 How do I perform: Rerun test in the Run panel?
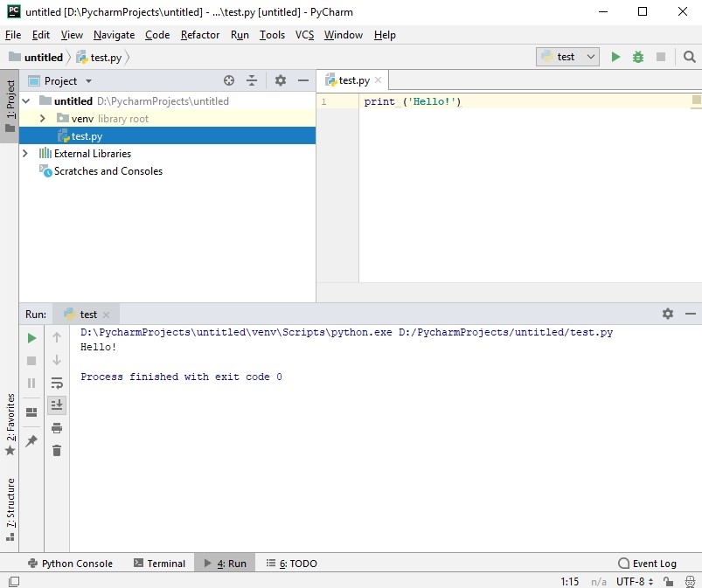(31, 338)
